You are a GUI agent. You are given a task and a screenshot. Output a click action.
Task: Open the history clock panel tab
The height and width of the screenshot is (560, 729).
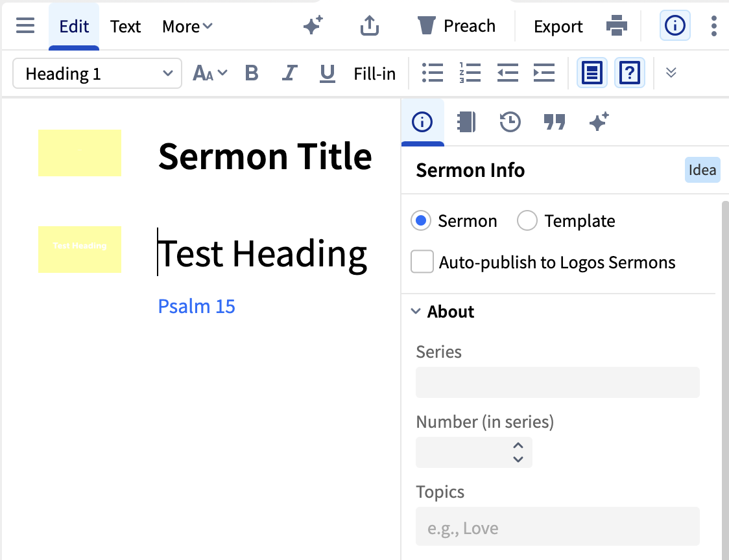click(x=510, y=122)
